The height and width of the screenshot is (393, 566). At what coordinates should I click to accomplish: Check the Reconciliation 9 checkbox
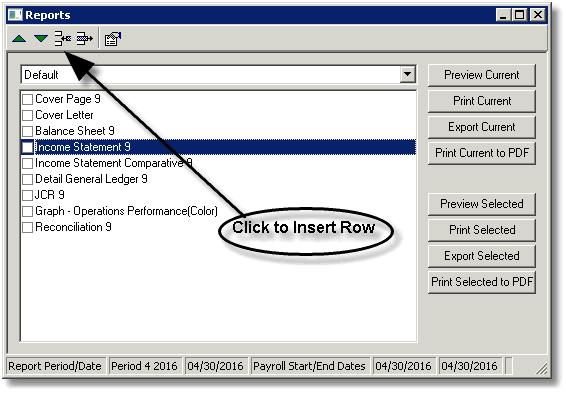[x=27, y=227]
